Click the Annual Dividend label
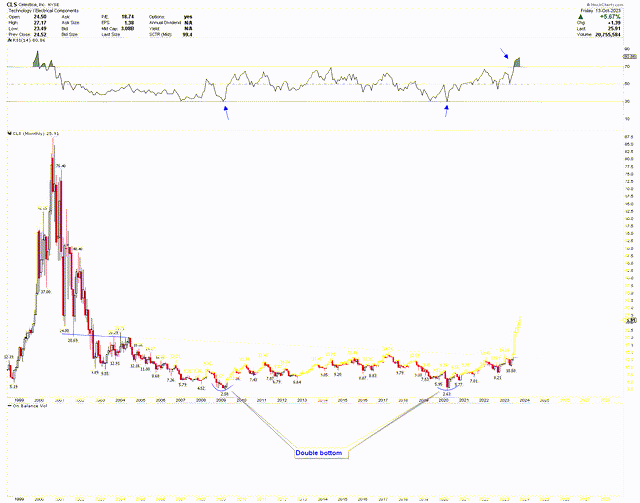This screenshot has width=640, height=503. [164, 23]
